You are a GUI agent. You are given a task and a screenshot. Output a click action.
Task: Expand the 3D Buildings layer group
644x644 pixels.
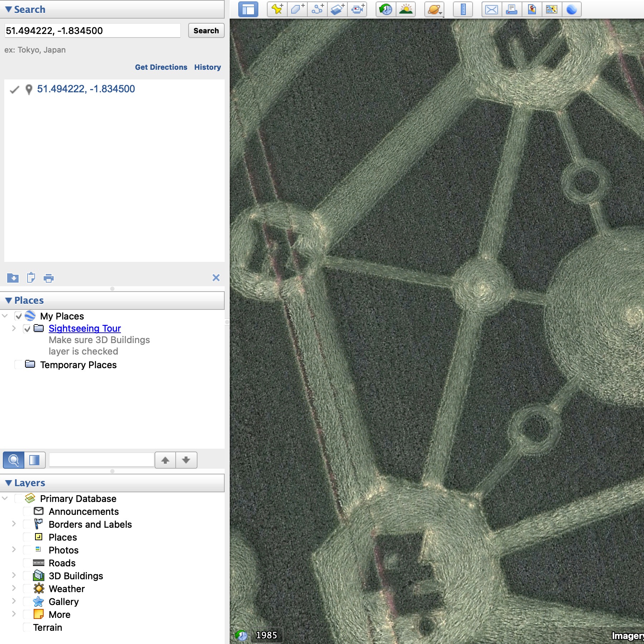14,576
